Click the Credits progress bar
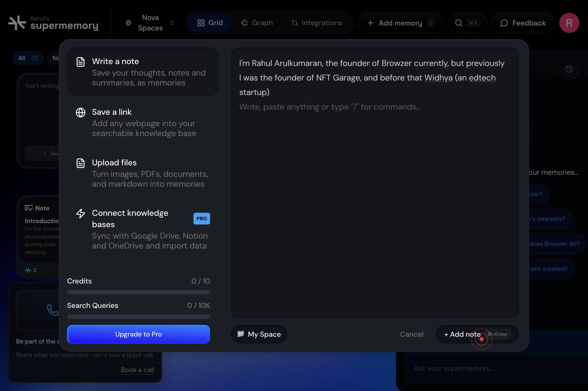Image resolution: width=588 pixels, height=391 pixels. [x=139, y=292]
